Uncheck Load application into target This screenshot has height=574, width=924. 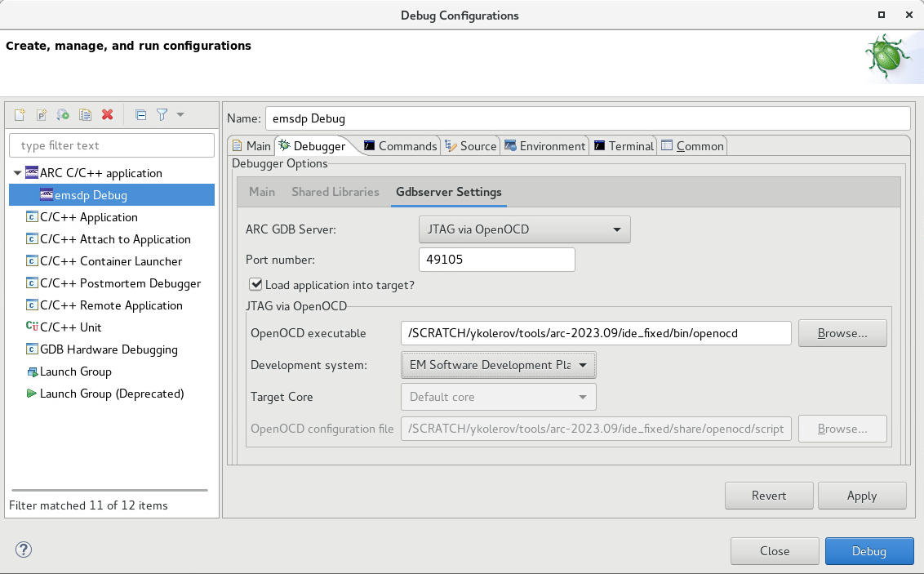pyautogui.click(x=255, y=284)
